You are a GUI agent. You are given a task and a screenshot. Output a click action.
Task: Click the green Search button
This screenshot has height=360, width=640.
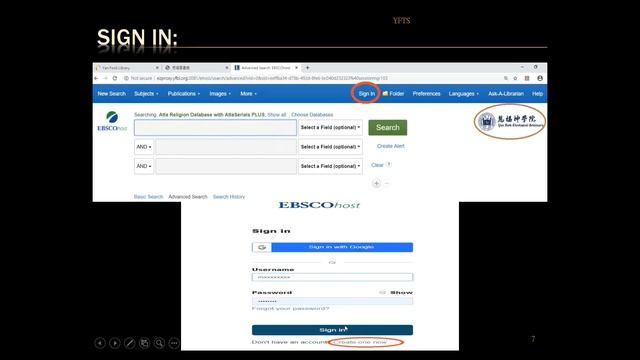tap(388, 127)
